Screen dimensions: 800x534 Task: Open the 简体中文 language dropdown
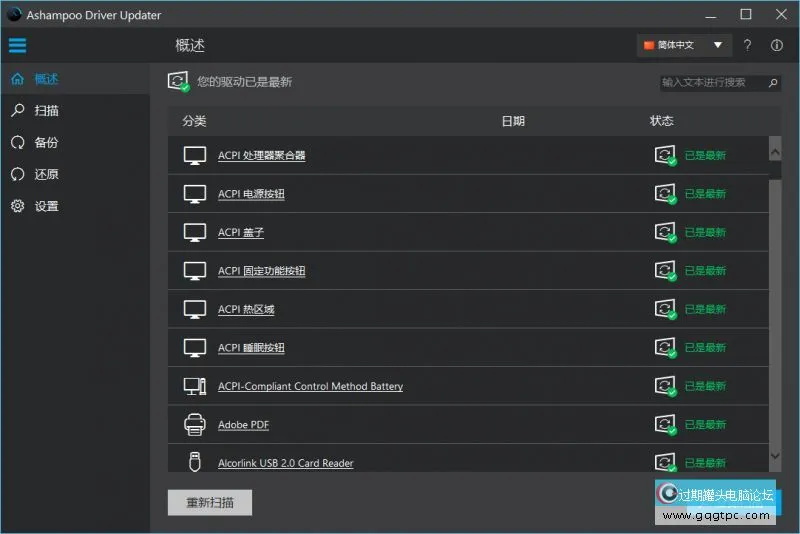tap(684, 45)
